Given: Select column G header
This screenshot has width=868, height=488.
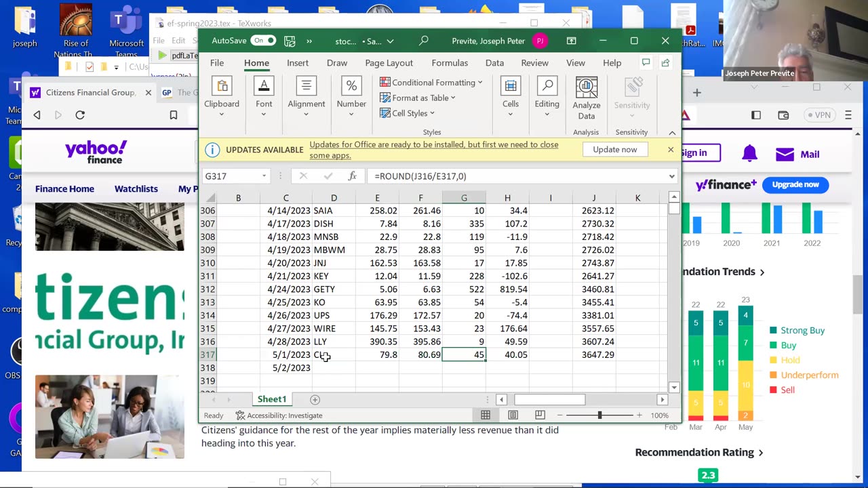Looking at the screenshot, I should [464, 198].
